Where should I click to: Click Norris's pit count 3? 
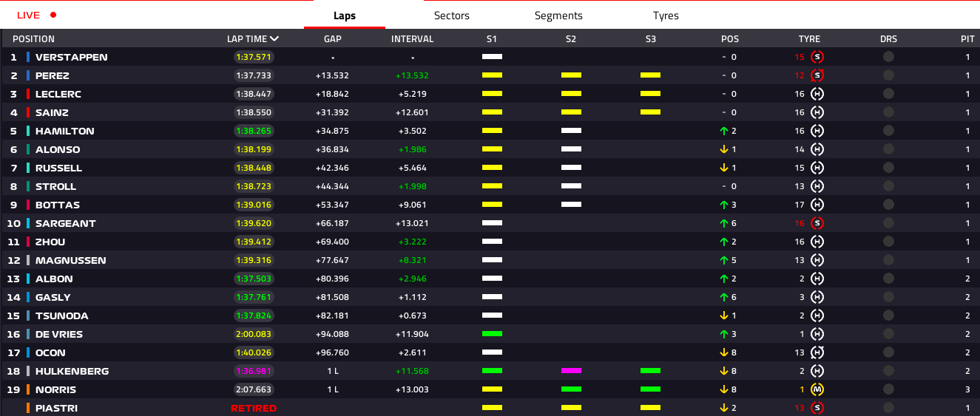point(967,389)
